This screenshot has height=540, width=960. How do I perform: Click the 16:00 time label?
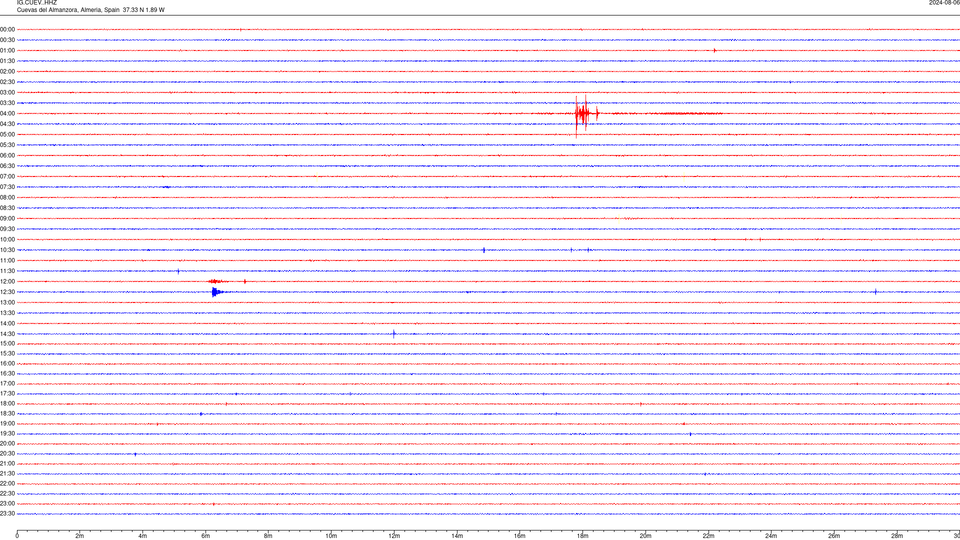pos(7,364)
